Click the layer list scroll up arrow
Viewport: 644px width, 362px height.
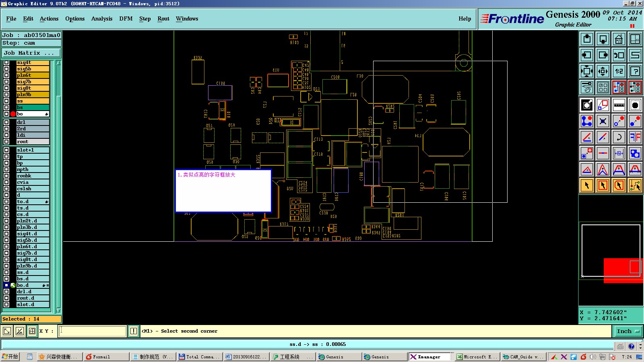click(x=58, y=63)
